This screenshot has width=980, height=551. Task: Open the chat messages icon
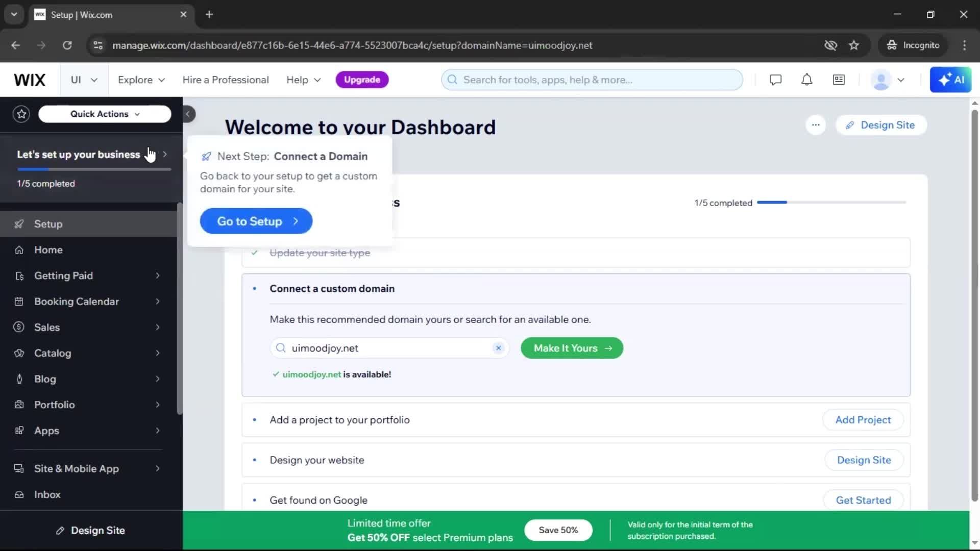[775, 80]
